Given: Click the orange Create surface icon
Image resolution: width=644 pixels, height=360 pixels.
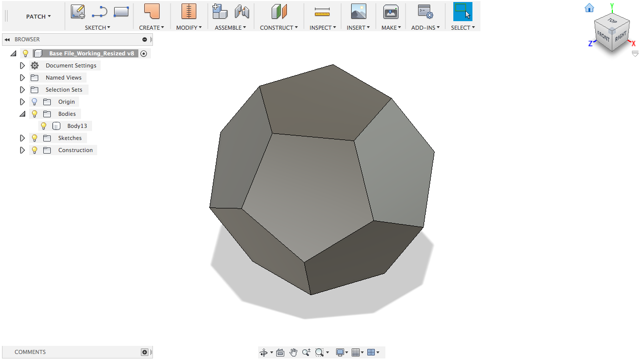Looking at the screenshot, I should coord(151,12).
